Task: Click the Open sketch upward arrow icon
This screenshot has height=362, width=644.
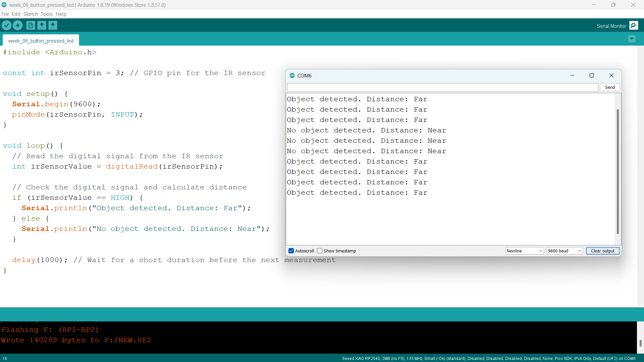Action: coord(42,25)
